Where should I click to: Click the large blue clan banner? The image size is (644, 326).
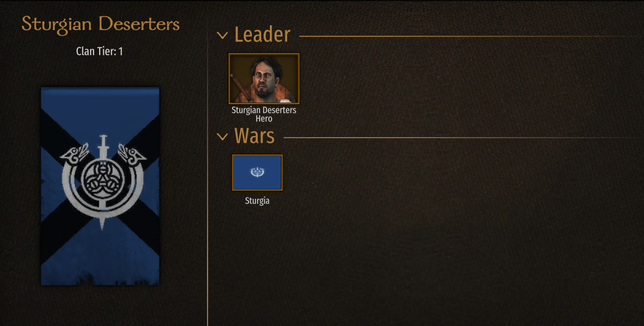tap(100, 186)
